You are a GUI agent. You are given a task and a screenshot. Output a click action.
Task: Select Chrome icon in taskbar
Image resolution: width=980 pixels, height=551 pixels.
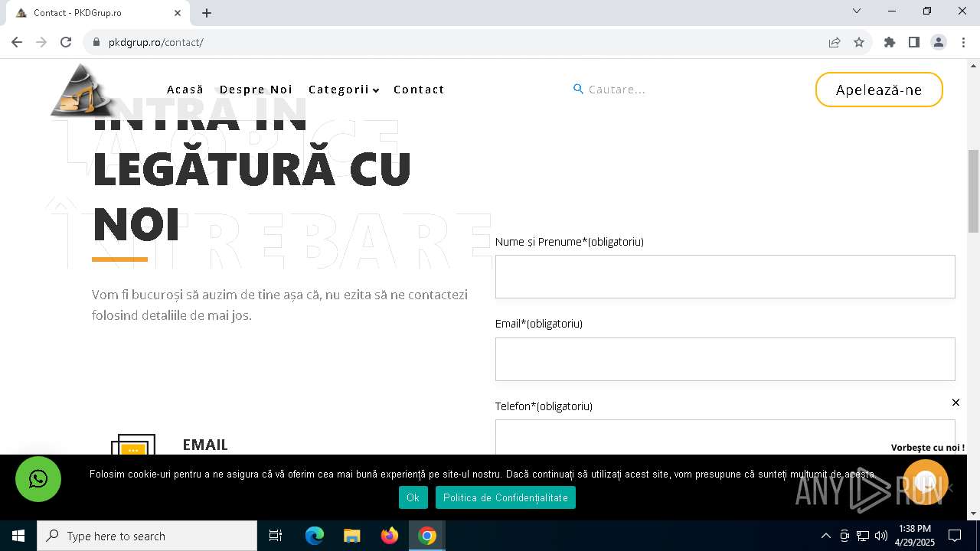tap(427, 536)
